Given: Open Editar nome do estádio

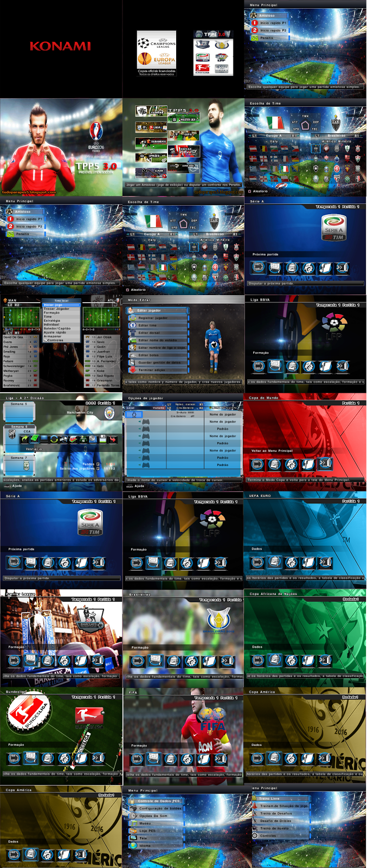Looking at the screenshot, I should (158, 340).
